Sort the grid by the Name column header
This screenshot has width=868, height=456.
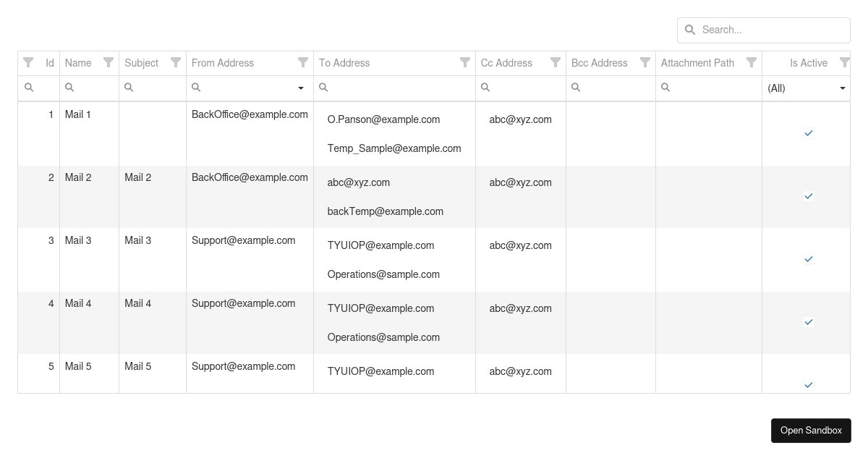point(78,63)
